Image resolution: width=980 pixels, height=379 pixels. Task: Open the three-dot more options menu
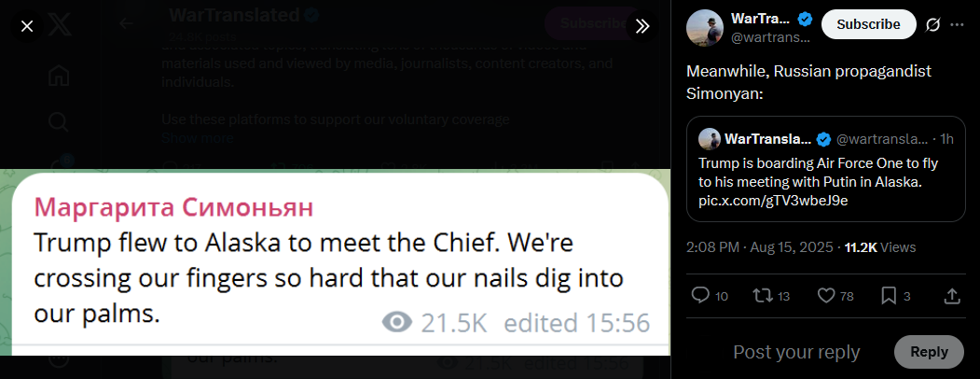(x=957, y=24)
